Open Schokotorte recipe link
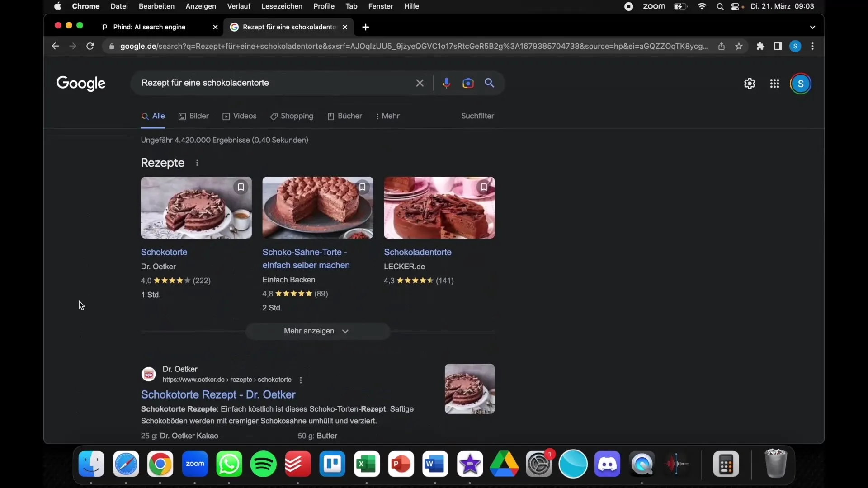The width and height of the screenshot is (868, 488). click(164, 252)
